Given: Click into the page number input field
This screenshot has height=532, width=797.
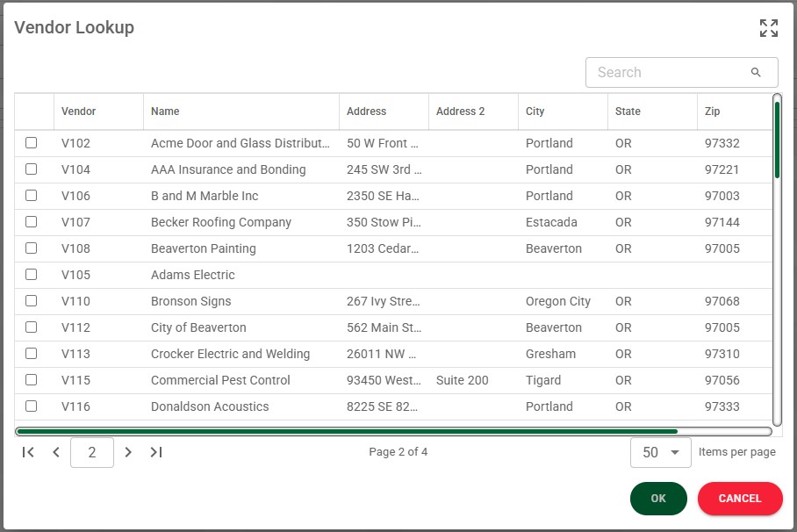Looking at the screenshot, I should point(91,453).
